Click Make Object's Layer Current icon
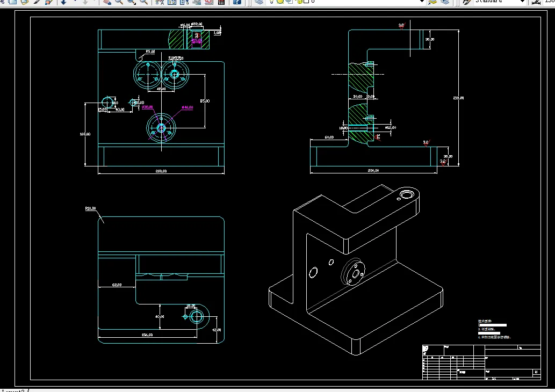 pyautogui.click(x=432, y=2)
